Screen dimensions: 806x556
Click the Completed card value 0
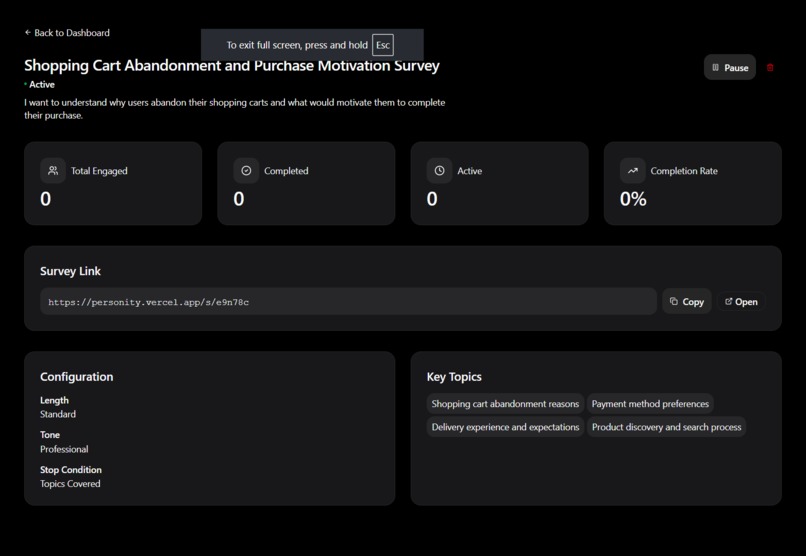click(x=239, y=199)
